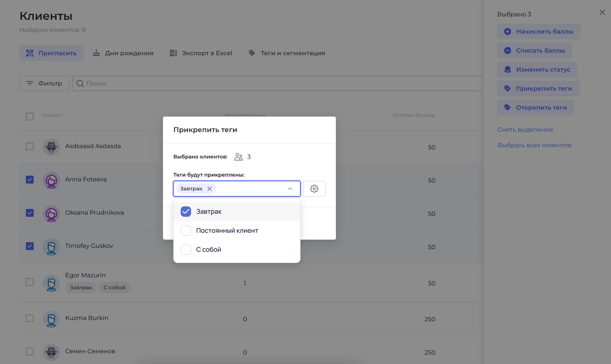The height and width of the screenshot is (364, 611).
Task: Deselect Timofey Guskov checkbox
Action: pyautogui.click(x=30, y=246)
